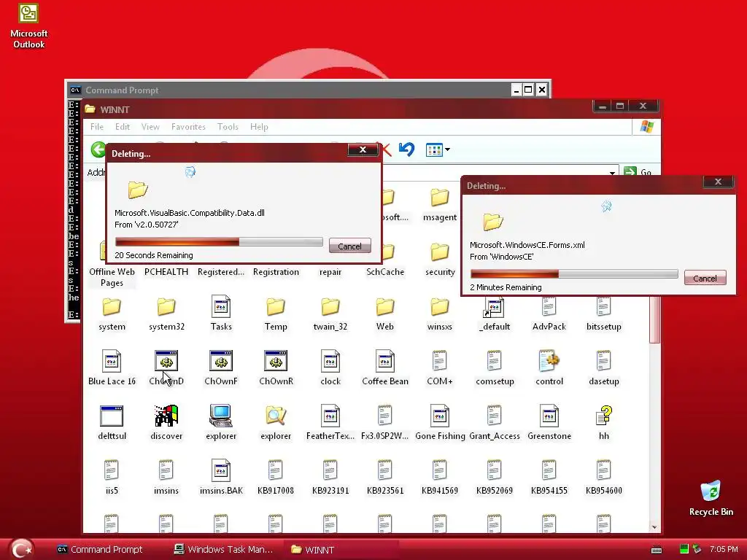Select the security folder
Screen dimensions: 747x560
[440, 252]
